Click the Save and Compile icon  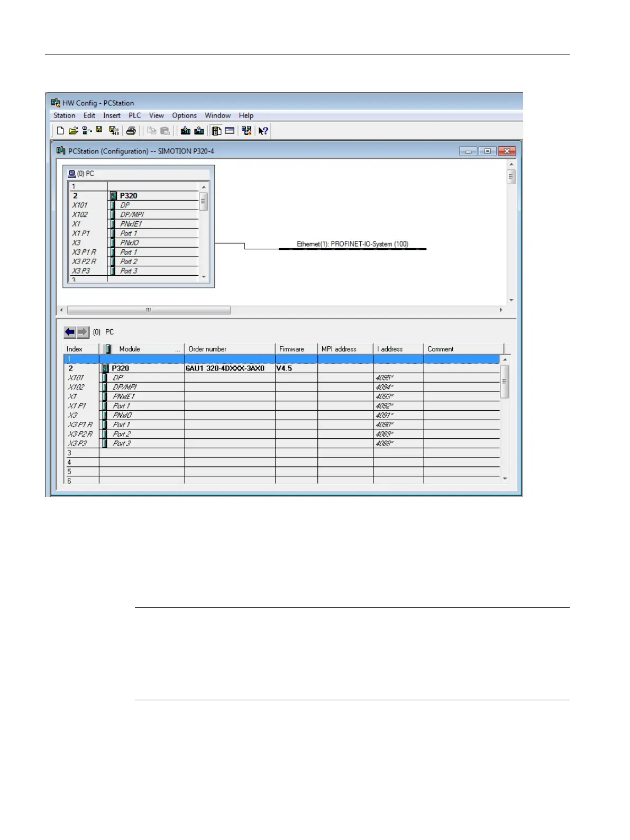(x=114, y=130)
